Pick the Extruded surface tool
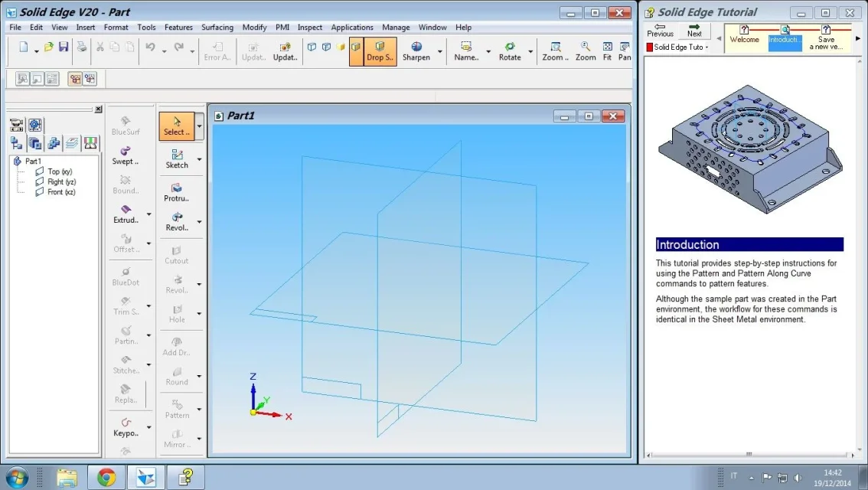 tap(126, 214)
